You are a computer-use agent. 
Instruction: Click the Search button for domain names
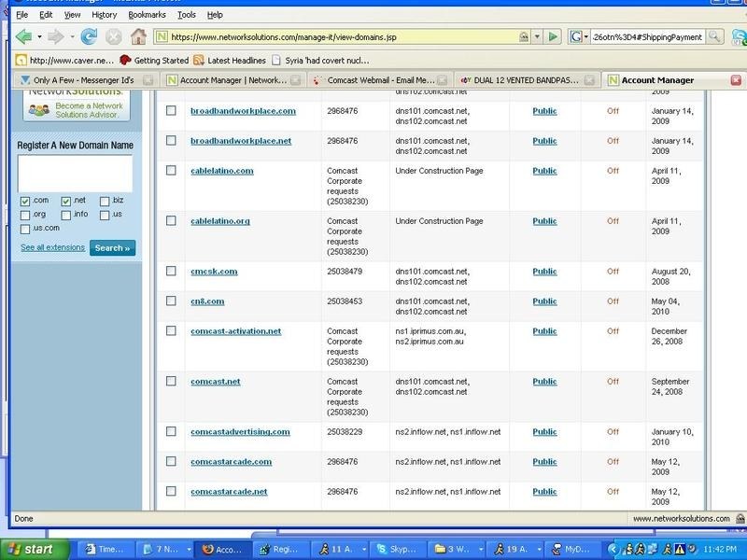(113, 248)
